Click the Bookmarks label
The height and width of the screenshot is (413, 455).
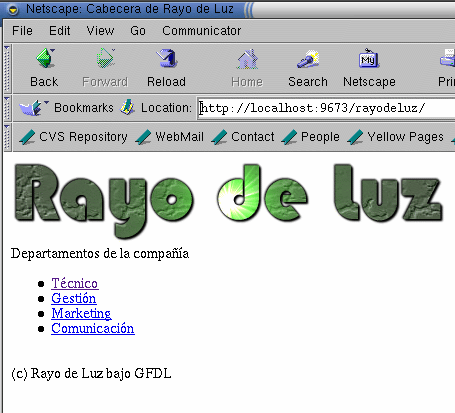coord(84,108)
